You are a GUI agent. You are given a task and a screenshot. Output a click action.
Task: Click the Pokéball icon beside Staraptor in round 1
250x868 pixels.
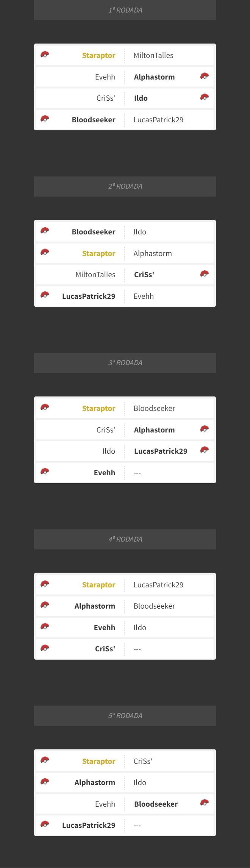click(45, 54)
